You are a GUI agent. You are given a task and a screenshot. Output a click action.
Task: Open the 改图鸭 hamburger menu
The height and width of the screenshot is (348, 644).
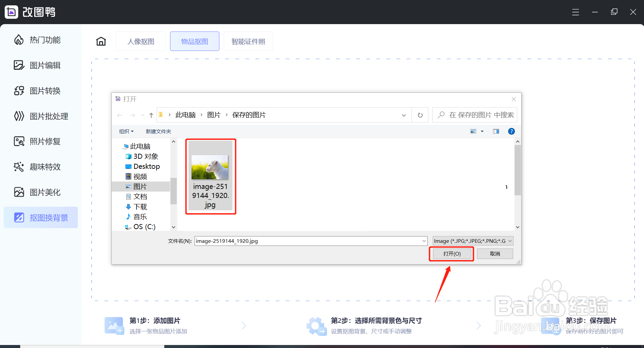576,12
